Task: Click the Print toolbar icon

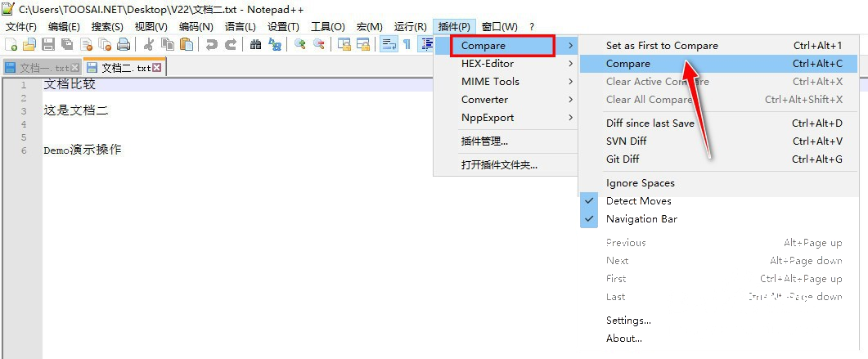Action: (124, 44)
